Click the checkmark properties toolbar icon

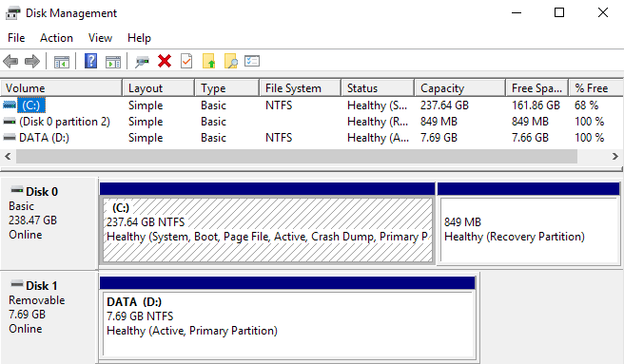186,61
